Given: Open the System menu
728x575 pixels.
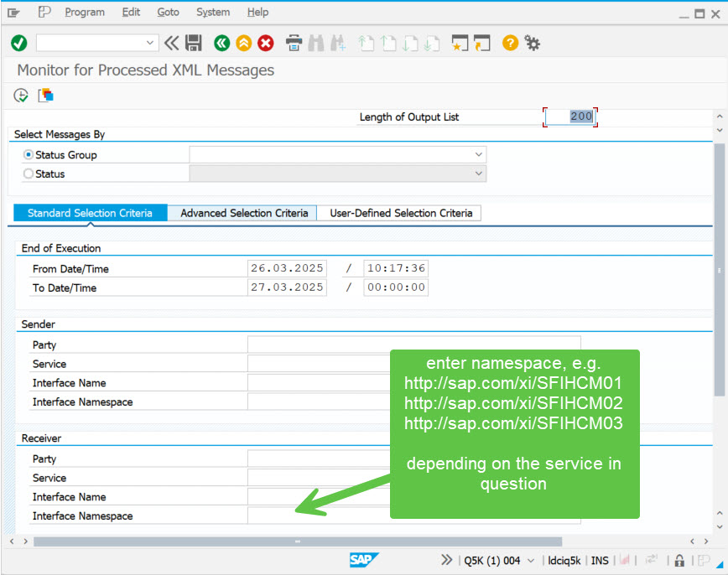Looking at the screenshot, I should click(x=213, y=12).
